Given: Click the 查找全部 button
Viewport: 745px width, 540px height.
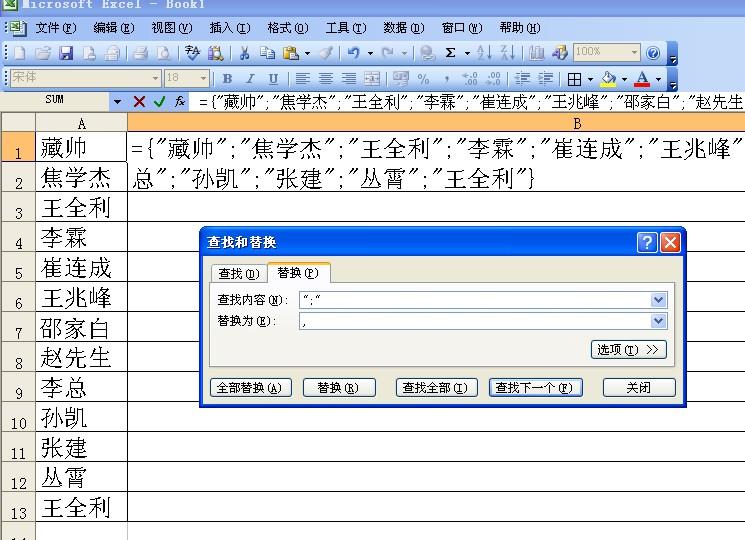Looking at the screenshot, I should 436,388.
